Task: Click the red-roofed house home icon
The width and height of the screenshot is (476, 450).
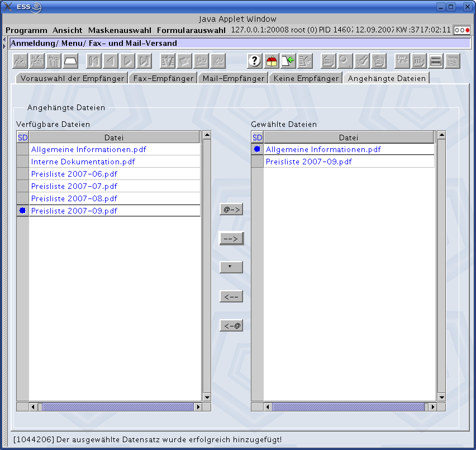Action: (x=272, y=61)
